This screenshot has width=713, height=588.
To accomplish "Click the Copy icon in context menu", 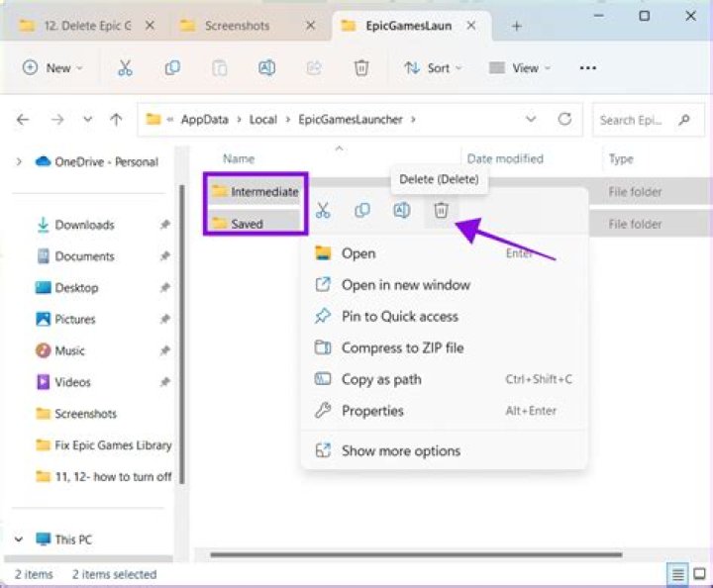I will (x=362, y=210).
